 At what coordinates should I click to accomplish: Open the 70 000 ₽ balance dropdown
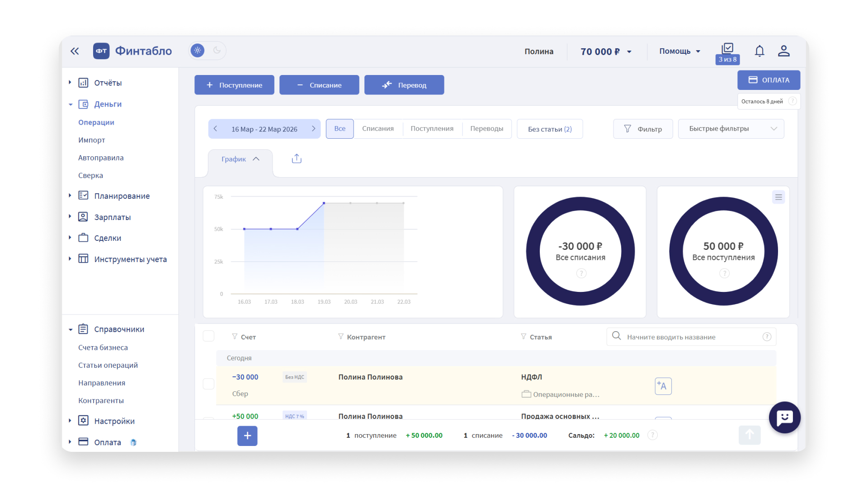click(x=606, y=52)
